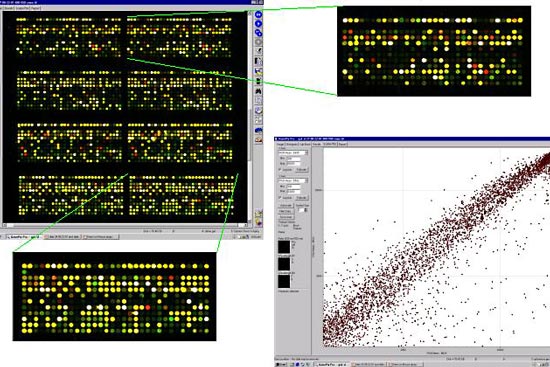
Task: Click the symbol size stepper arrows
Action: [306, 210]
